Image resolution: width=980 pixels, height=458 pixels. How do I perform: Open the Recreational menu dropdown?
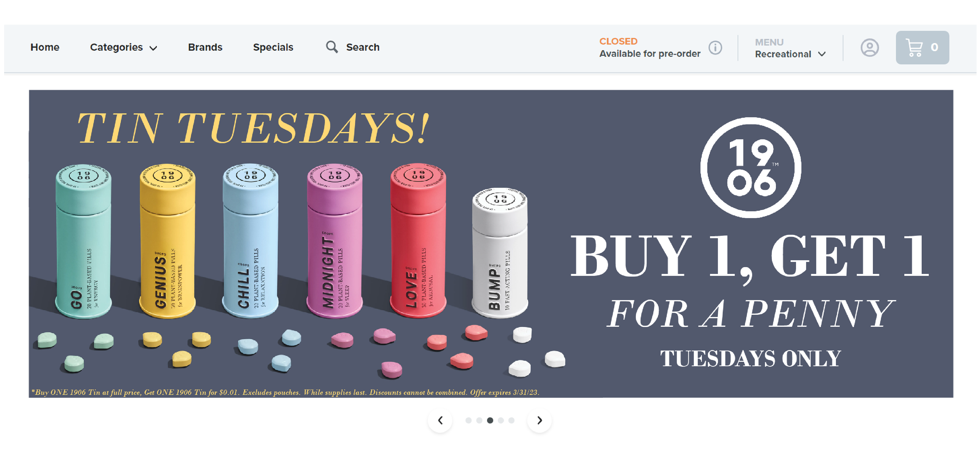790,48
